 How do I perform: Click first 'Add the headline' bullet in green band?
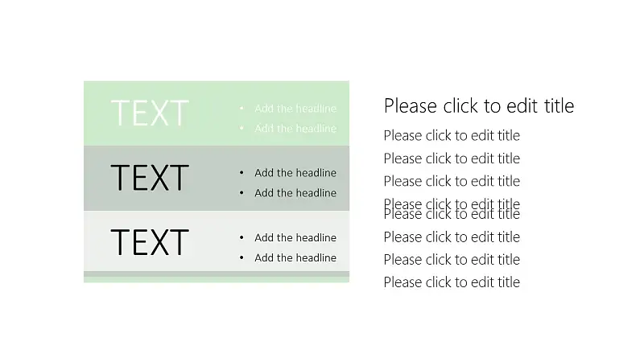pos(295,109)
